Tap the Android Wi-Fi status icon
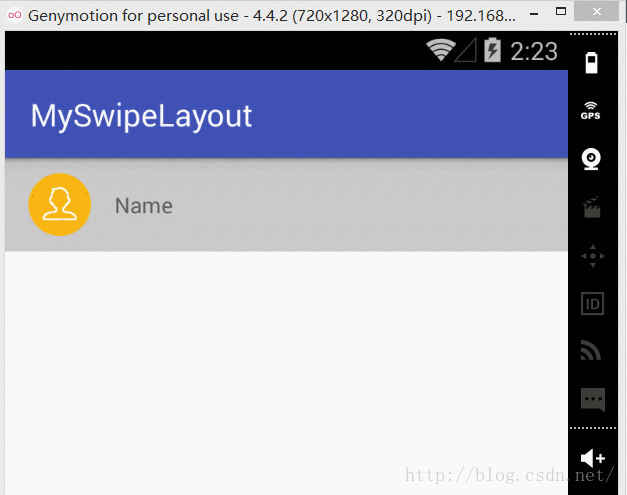 coord(440,50)
